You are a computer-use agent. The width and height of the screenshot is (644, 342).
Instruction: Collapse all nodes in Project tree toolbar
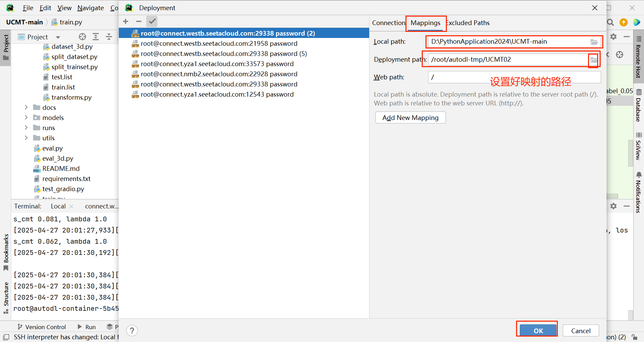pyautogui.click(x=109, y=37)
